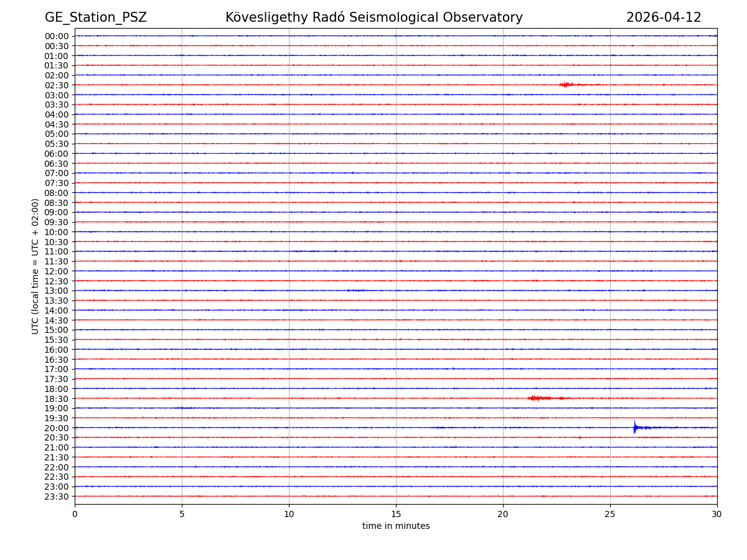The width and height of the screenshot is (747, 560).
Task: Select the 23:30 row label
Action: 57,497
